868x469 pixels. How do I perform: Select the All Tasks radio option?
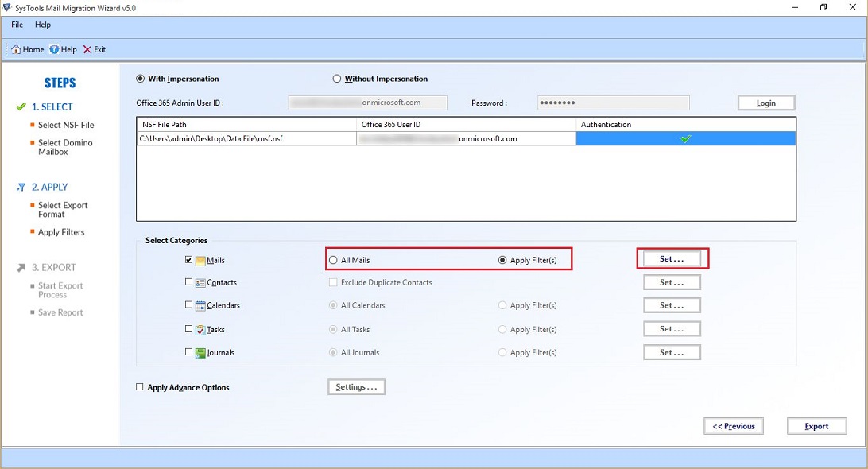coord(333,329)
